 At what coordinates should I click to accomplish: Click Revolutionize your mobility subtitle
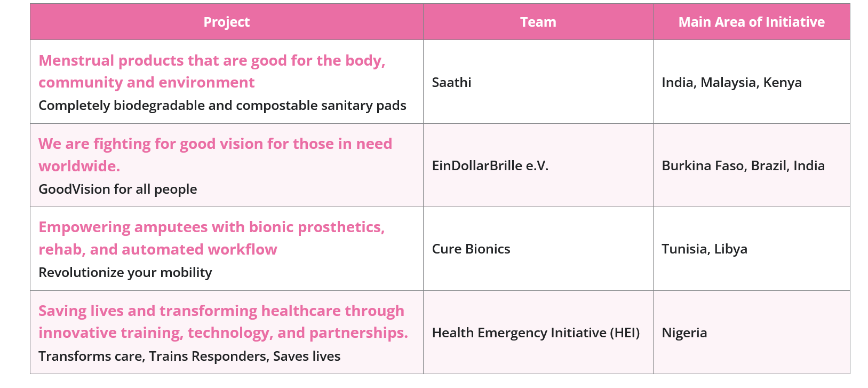coord(125,273)
